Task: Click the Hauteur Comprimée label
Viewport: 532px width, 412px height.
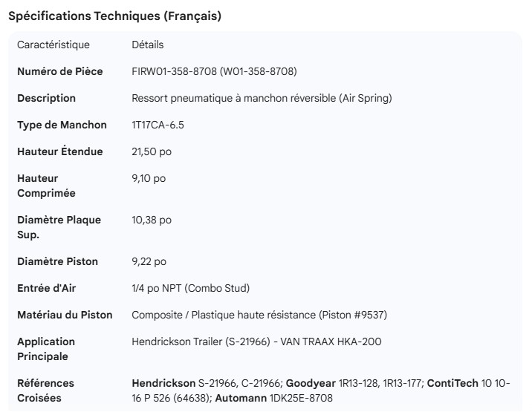Action: click(48, 186)
